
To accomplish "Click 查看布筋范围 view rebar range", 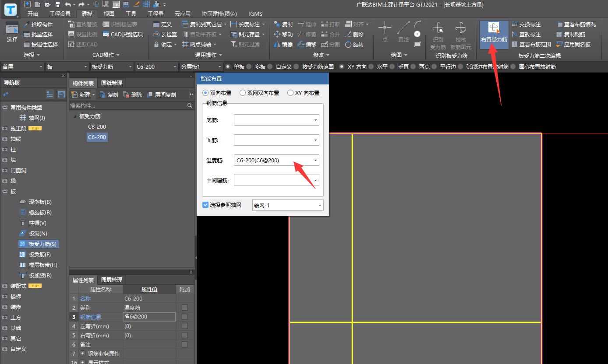I will click(531, 45).
